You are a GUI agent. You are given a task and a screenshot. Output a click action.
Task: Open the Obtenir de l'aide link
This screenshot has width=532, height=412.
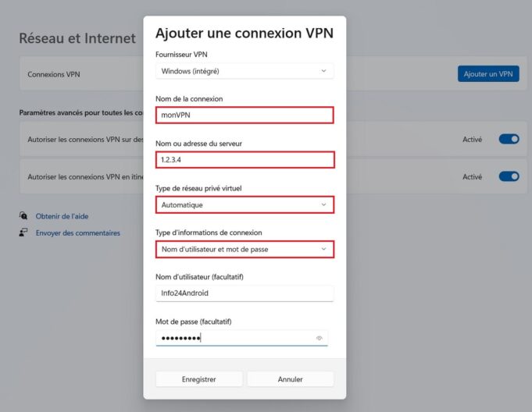tap(67, 216)
